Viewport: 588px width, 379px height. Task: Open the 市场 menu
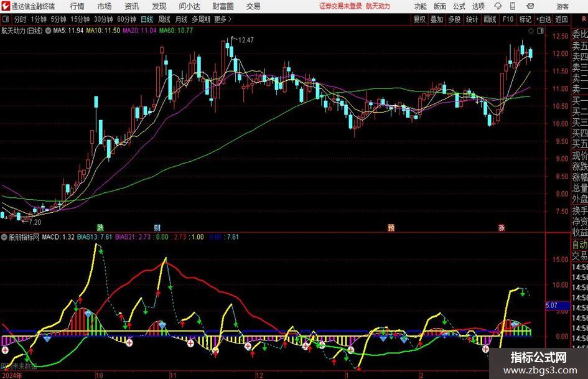pos(105,6)
